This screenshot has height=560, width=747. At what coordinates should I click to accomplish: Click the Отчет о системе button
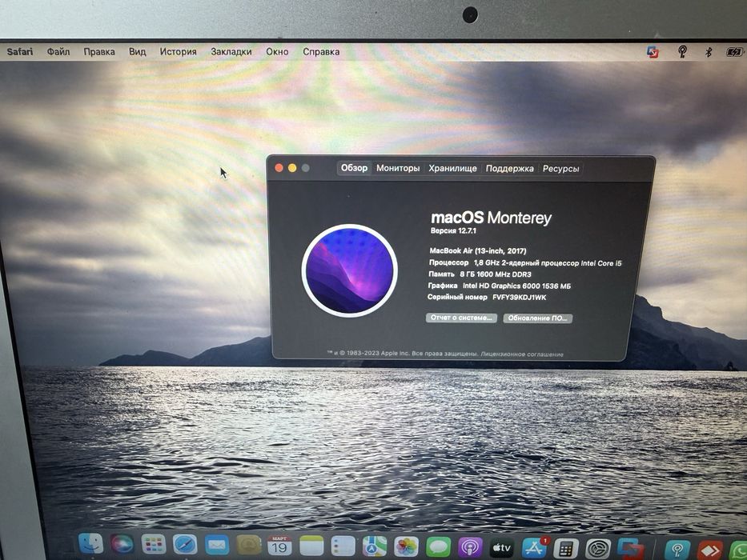click(461, 318)
